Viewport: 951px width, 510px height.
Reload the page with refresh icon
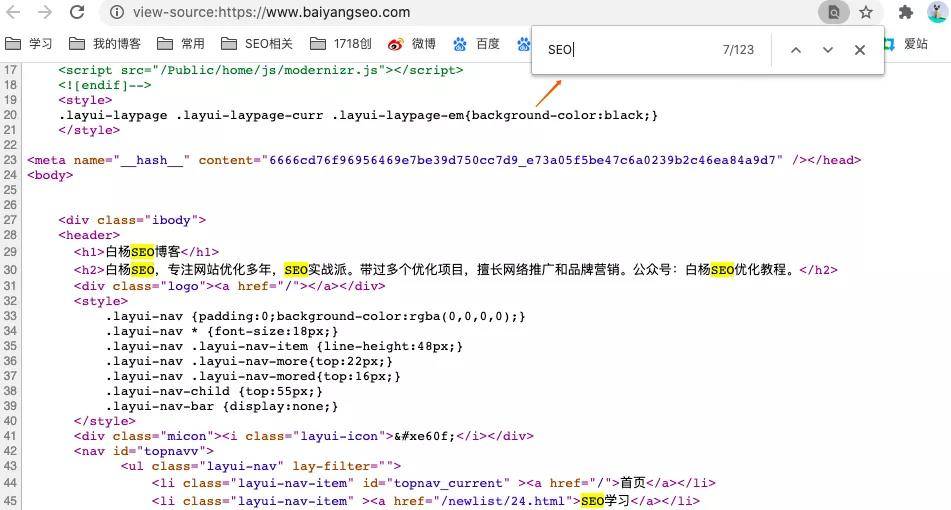(77, 12)
